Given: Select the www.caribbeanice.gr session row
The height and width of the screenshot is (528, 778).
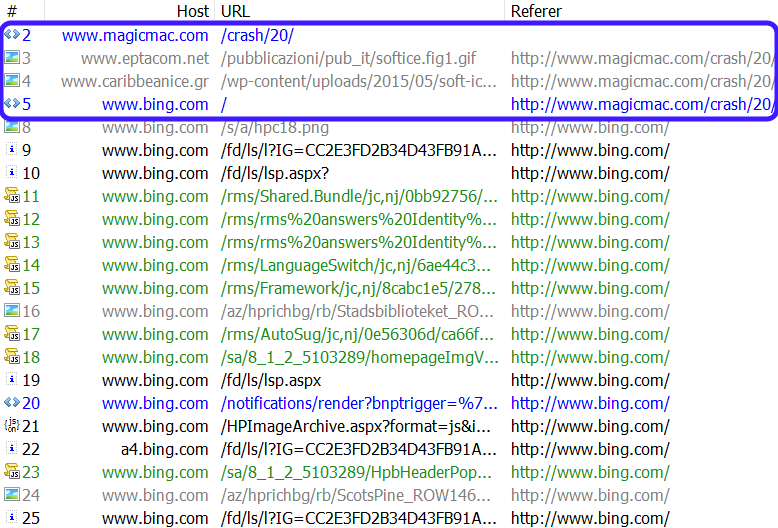Looking at the screenshot, I should (135, 81).
